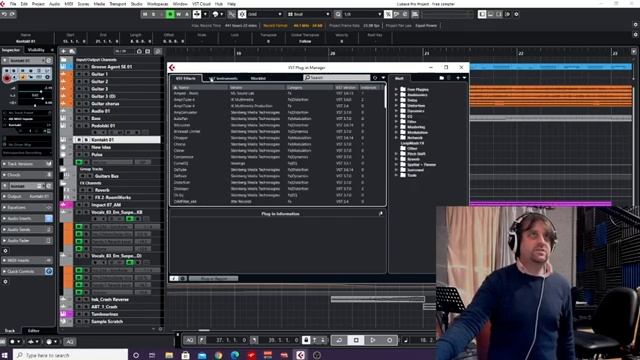Viewport: 640px width, 360px height.
Task: Select the Tambourines track
Action: coord(105,314)
